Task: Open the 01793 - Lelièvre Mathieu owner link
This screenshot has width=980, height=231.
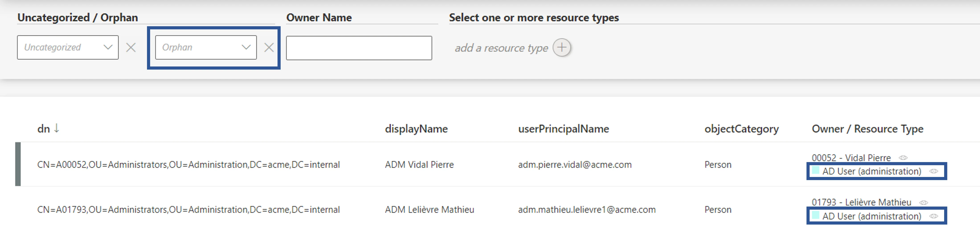Action: (861, 202)
